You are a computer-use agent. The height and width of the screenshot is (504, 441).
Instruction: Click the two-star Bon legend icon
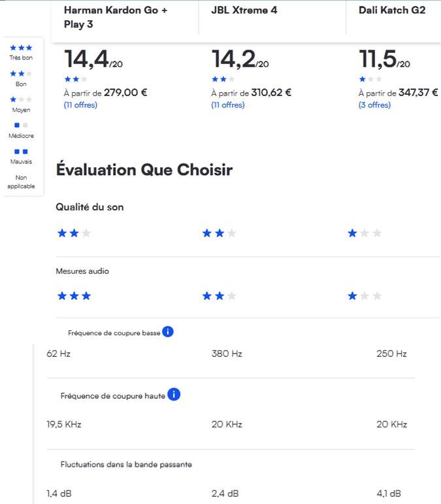pyautogui.click(x=21, y=75)
